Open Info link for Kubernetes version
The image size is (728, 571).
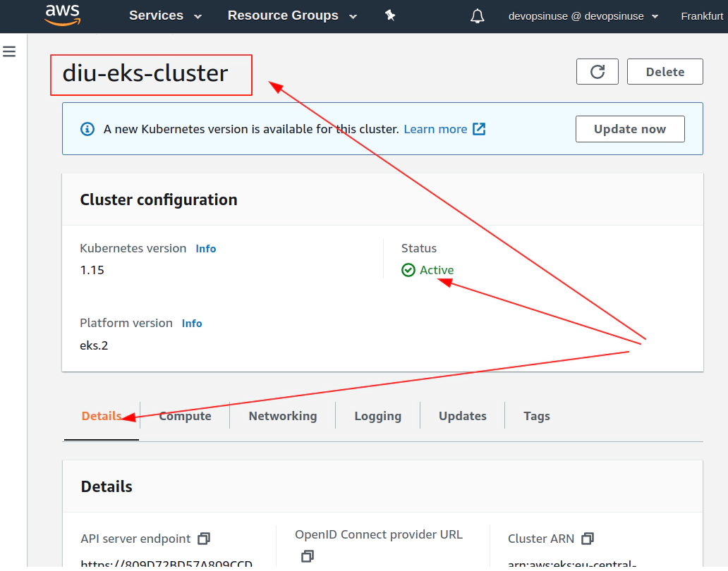[x=206, y=249]
